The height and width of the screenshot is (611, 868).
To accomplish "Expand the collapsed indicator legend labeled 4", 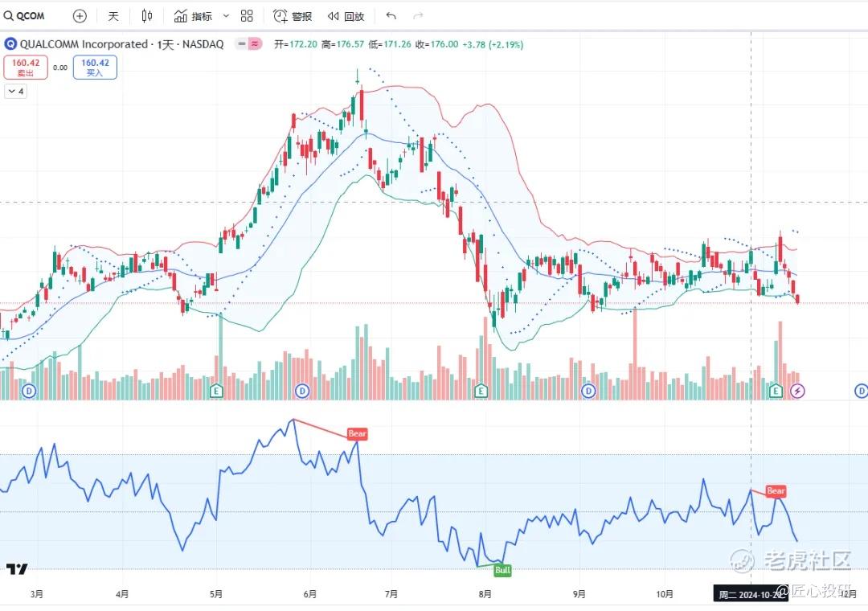I will click(16, 91).
